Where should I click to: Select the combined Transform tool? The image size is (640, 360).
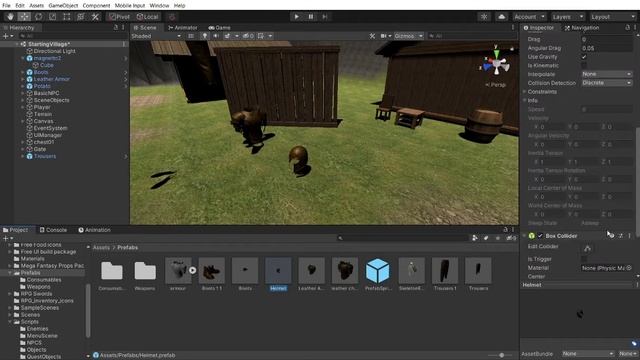point(81,17)
